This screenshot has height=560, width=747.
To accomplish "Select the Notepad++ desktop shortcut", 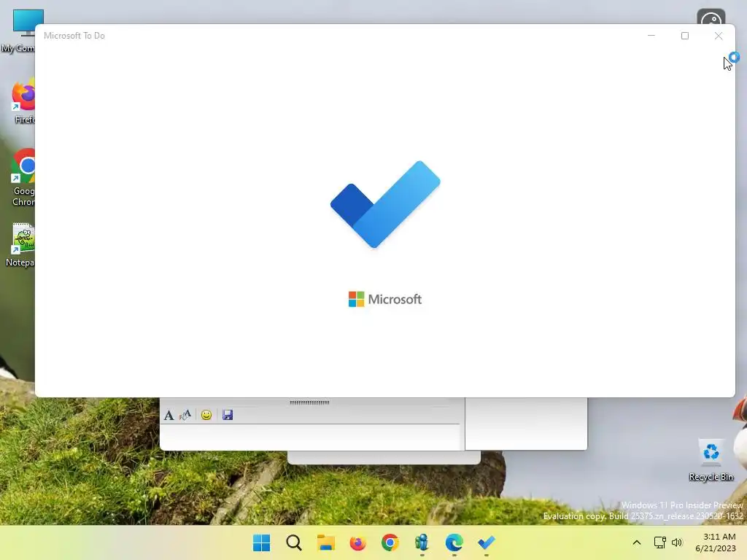I will pyautogui.click(x=21, y=245).
